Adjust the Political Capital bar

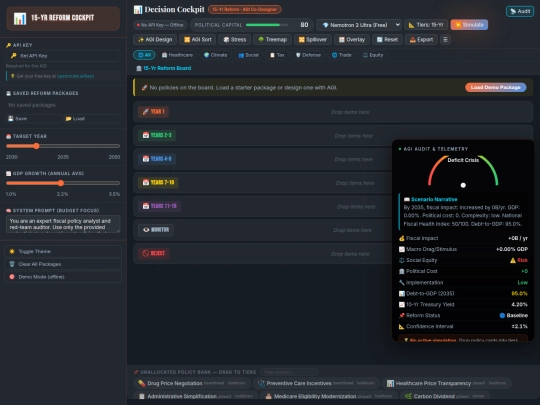pos(267,25)
